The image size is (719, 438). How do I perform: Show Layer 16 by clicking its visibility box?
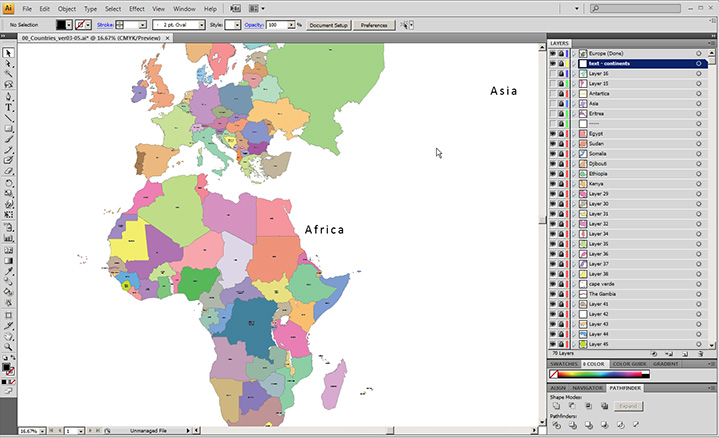coord(552,73)
